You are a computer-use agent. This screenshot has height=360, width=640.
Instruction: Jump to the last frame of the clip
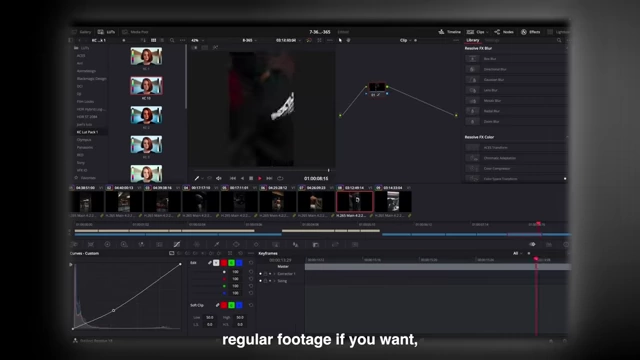[269, 178]
